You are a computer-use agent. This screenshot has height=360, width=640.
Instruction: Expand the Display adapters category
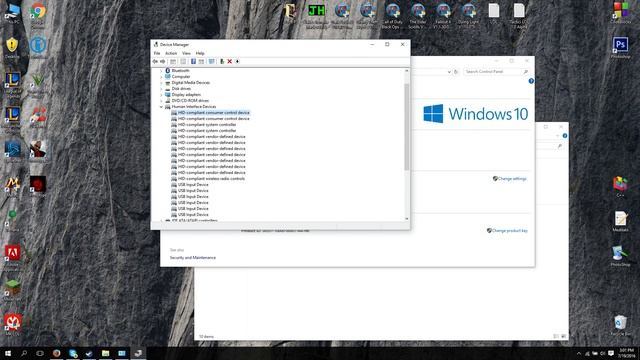click(x=161, y=95)
